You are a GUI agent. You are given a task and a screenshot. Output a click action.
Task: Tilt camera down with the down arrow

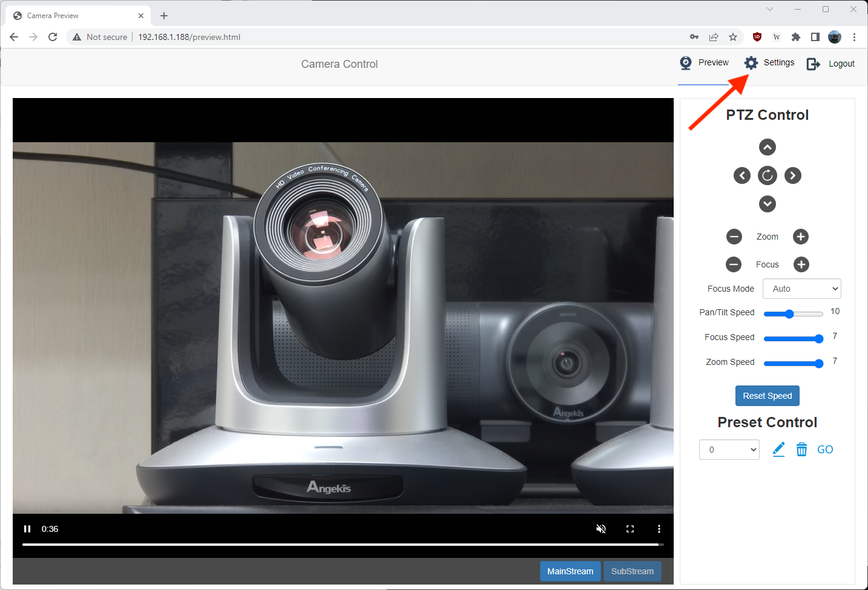pos(767,204)
